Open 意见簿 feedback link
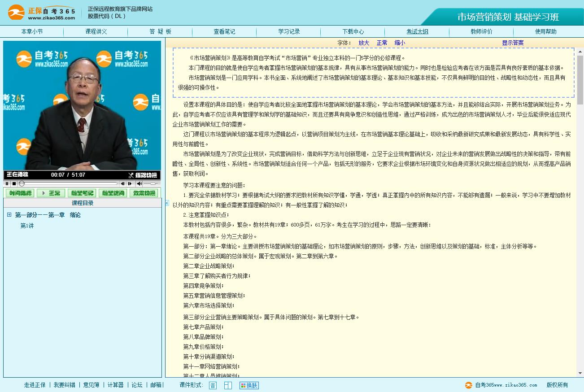The image size is (584, 392). pyautogui.click(x=92, y=385)
